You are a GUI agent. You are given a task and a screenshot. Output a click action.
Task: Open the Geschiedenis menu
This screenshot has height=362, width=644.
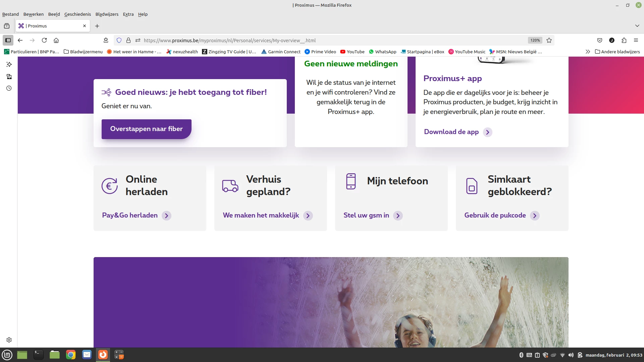tap(77, 14)
